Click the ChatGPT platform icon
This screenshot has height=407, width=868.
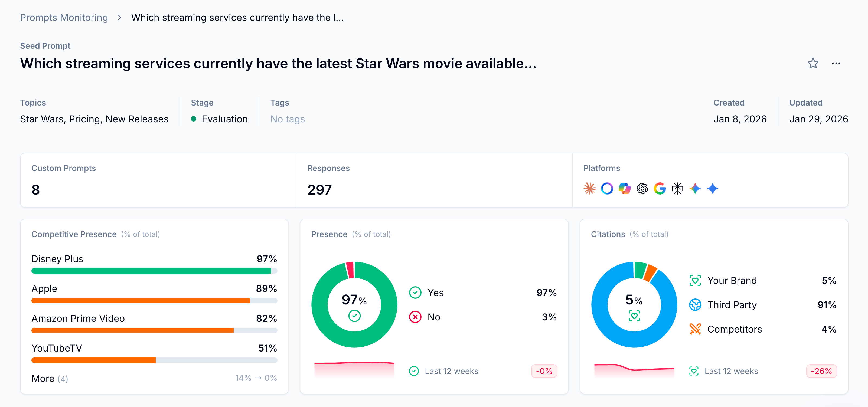click(x=642, y=189)
